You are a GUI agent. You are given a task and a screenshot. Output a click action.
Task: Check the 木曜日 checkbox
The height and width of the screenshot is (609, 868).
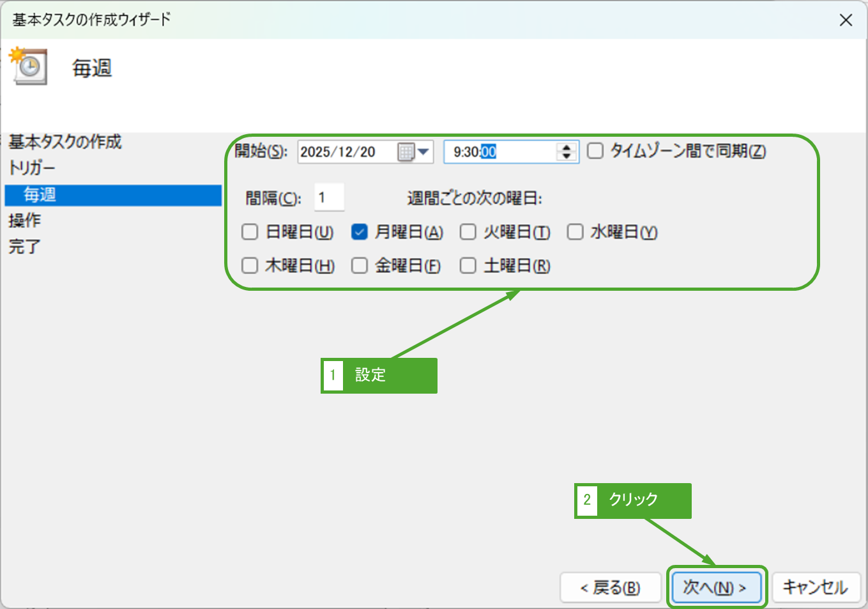click(x=250, y=265)
